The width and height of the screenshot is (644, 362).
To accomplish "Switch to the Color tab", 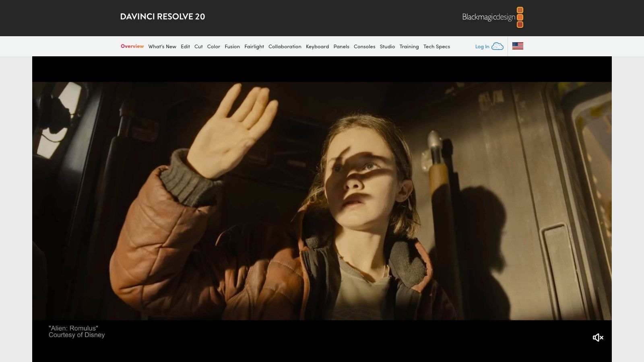I will 213,46.
